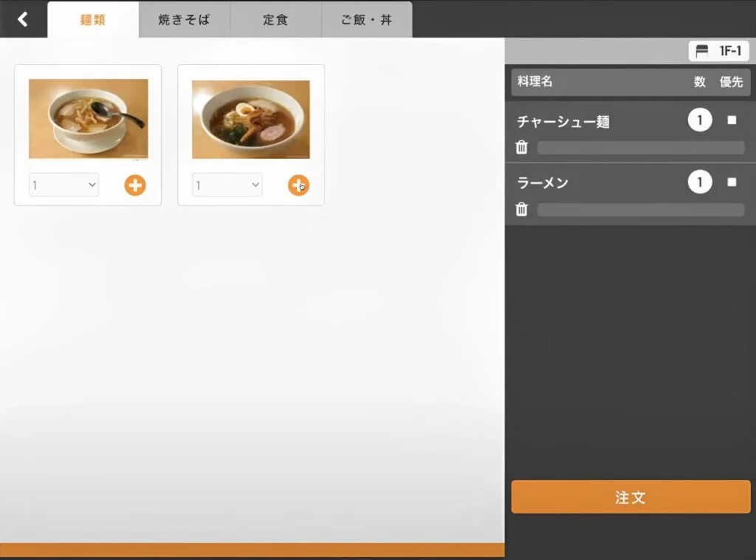Screen dimensions: 756x560
Task: Click the ramen bowl photo with egg
Action: (251, 119)
